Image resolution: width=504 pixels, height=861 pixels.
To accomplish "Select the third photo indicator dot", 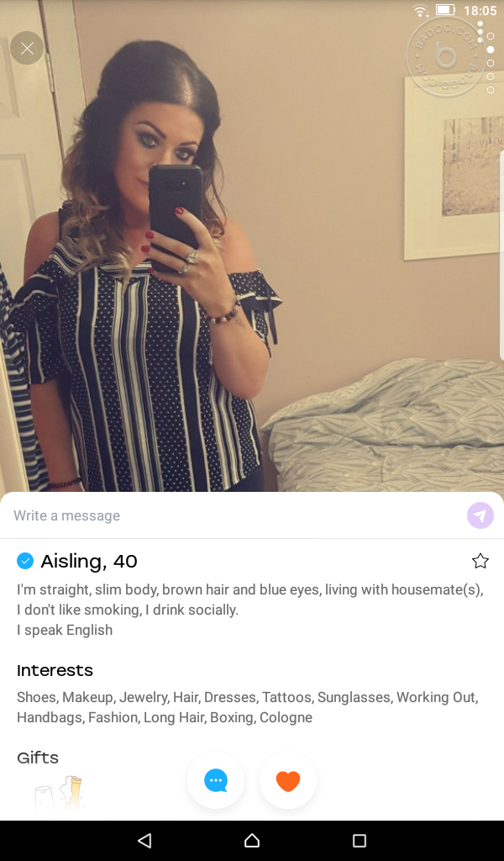I will pos(491,62).
